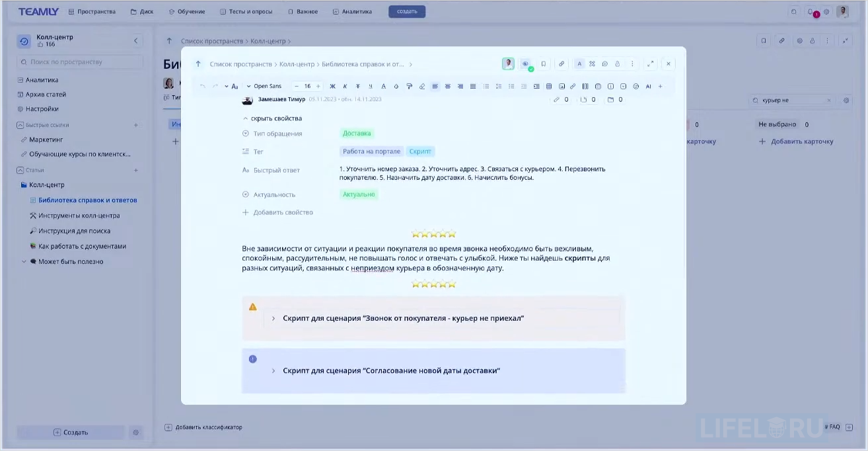Apply italic formatting with the K icon
This screenshot has width=868, height=451.
pyautogui.click(x=345, y=86)
